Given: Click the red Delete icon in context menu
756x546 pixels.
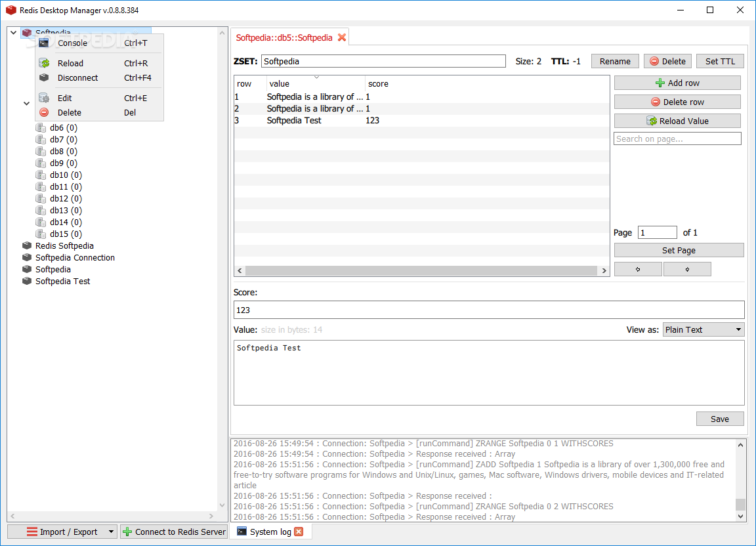Looking at the screenshot, I should (44, 112).
